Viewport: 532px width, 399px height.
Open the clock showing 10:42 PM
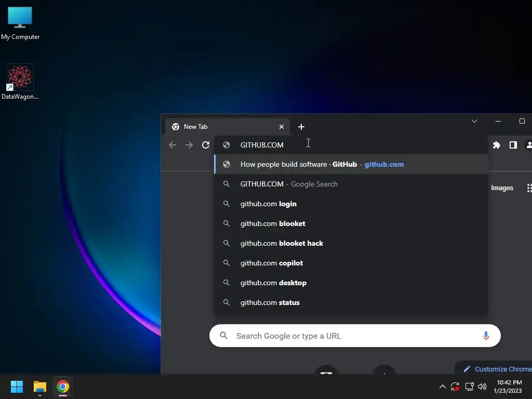click(x=508, y=387)
